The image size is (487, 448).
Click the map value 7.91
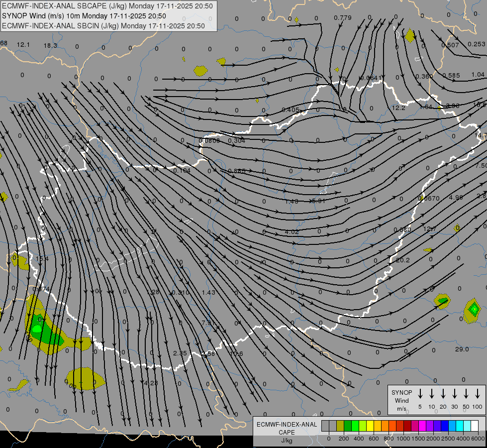pos(208,323)
